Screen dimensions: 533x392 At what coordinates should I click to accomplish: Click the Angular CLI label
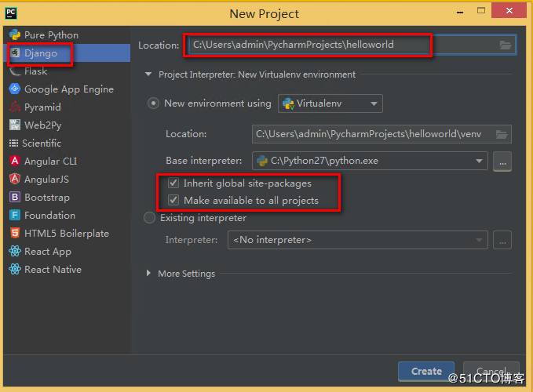51,162
